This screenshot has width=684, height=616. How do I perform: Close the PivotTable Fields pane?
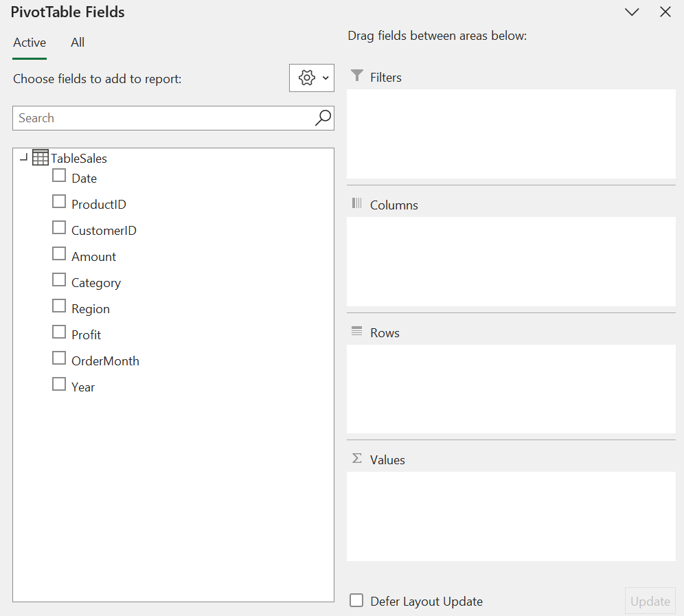(x=665, y=12)
